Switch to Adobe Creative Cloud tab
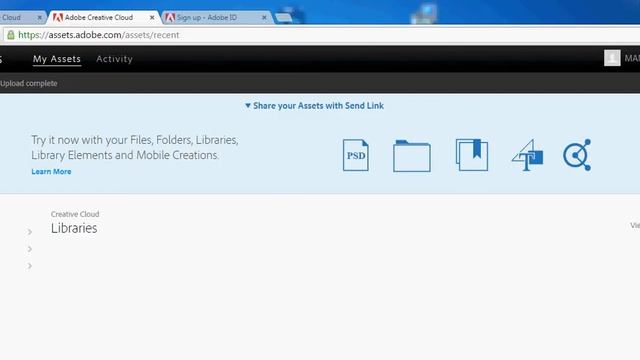 [103, 18]
